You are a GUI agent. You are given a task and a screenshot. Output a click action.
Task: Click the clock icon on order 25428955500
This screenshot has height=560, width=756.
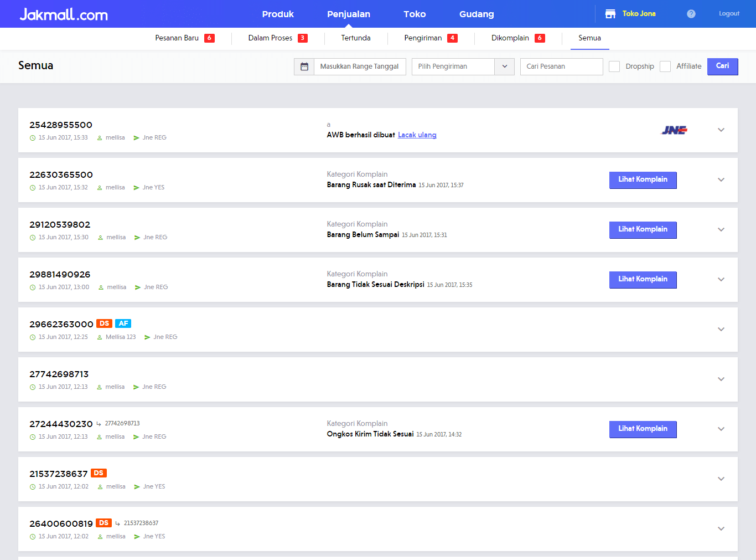click(x=33, y=138)
